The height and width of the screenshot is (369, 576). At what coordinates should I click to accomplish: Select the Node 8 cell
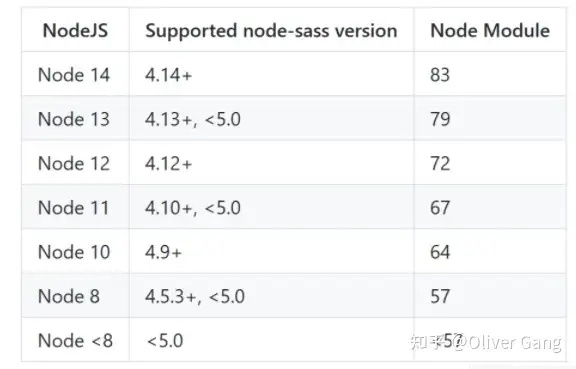tap(69, 296)
